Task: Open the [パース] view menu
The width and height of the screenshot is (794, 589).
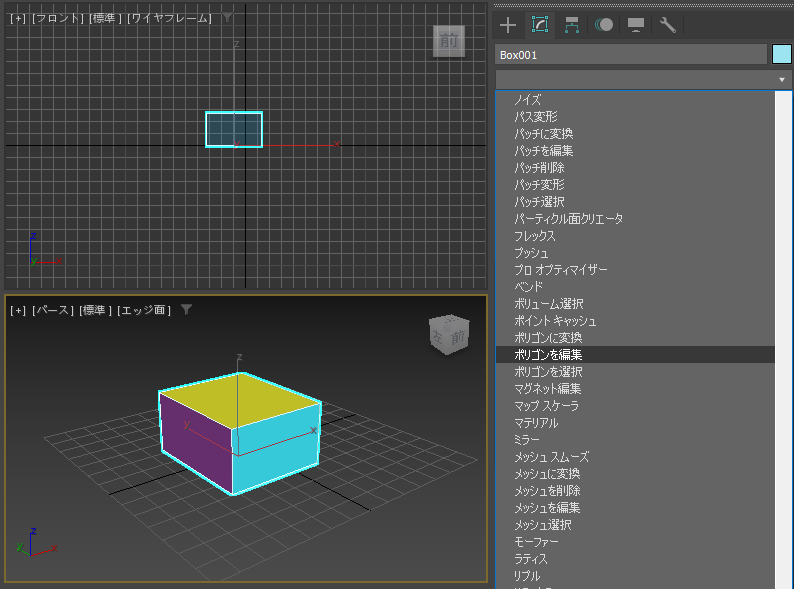Action: point(53,310)
